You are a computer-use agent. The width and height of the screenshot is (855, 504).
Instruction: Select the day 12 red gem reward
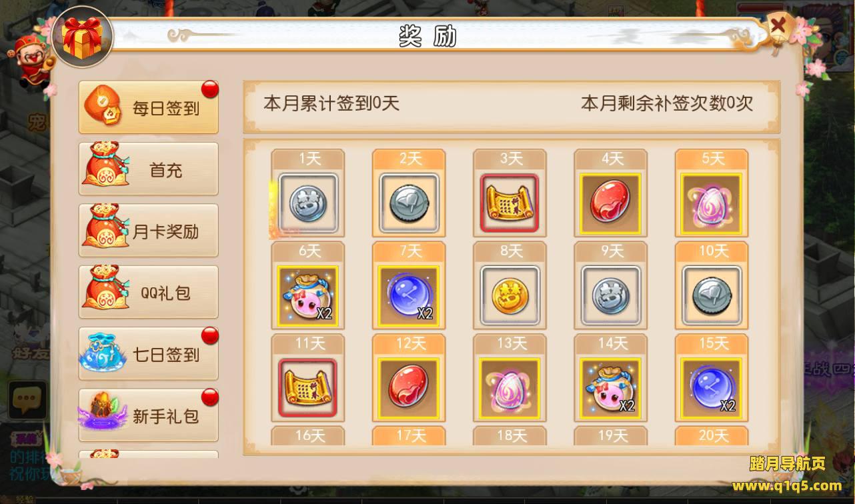[x=408, y=388]
